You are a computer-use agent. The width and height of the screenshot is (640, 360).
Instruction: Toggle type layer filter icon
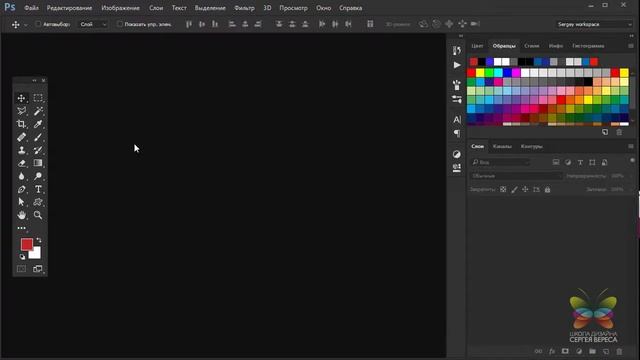[580, 162]
